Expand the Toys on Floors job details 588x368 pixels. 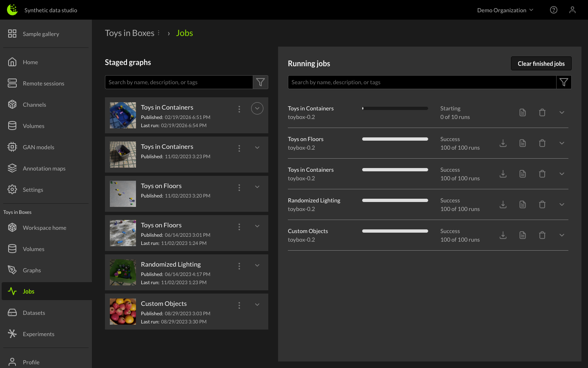tap(562, 143)
